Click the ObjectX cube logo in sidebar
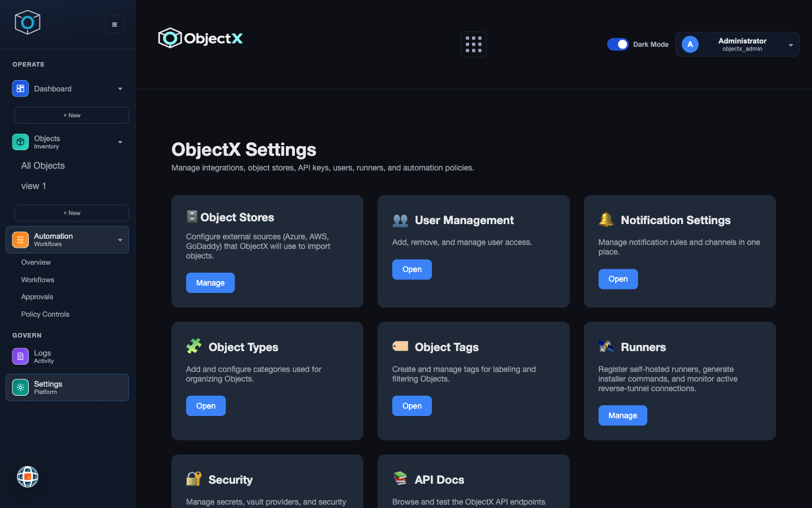 click(x=27, y=23)
